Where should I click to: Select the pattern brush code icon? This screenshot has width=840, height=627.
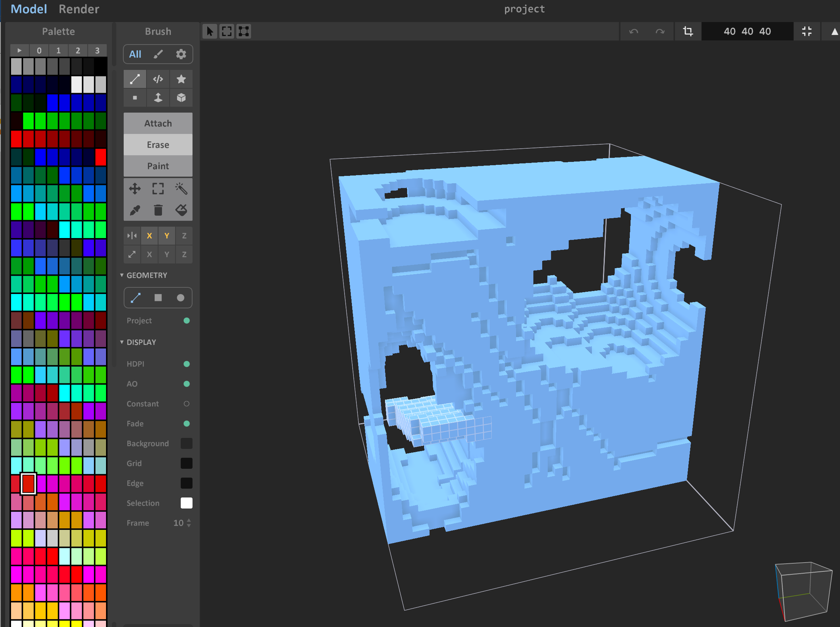point(158,79)
